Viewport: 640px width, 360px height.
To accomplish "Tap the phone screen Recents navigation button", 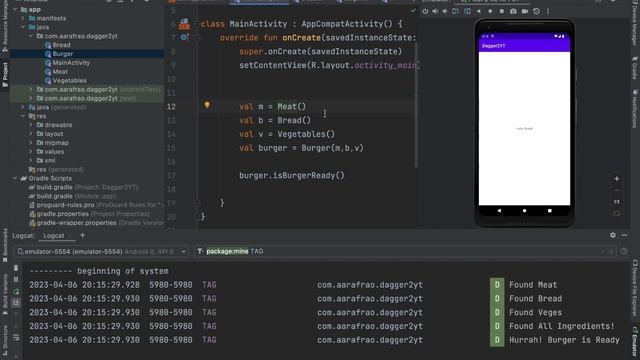I will pos(550,211).
